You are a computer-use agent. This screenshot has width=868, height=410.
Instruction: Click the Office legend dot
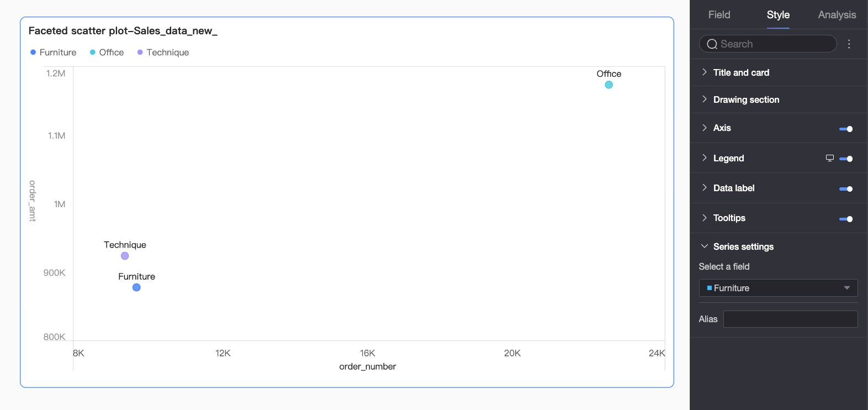tap(93, 52)
